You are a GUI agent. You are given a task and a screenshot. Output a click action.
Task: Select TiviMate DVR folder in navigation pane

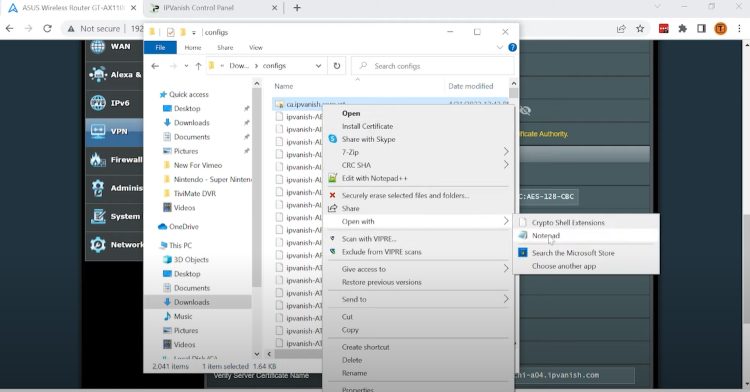coord(195,194)
